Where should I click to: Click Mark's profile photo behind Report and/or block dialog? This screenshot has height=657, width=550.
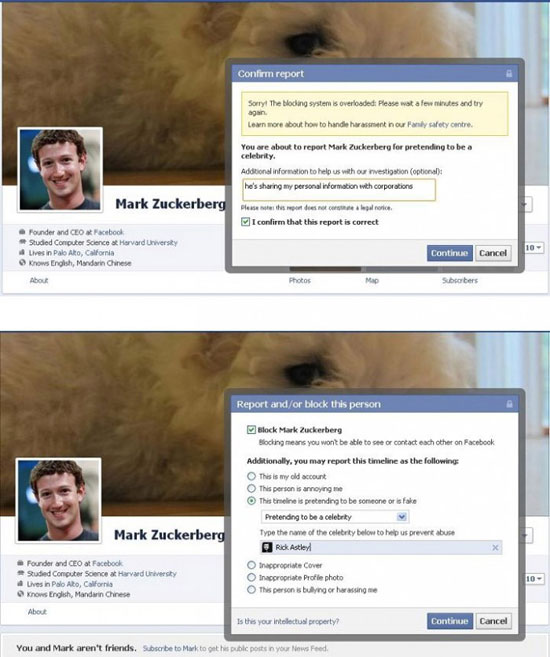(58, 500)
